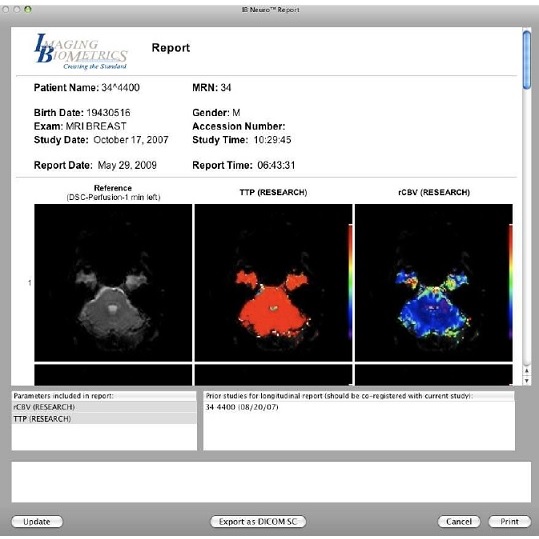This screenshot has width=539, height=539.
Task: Click the rCBV color scale bar
Action: [510, 281]
